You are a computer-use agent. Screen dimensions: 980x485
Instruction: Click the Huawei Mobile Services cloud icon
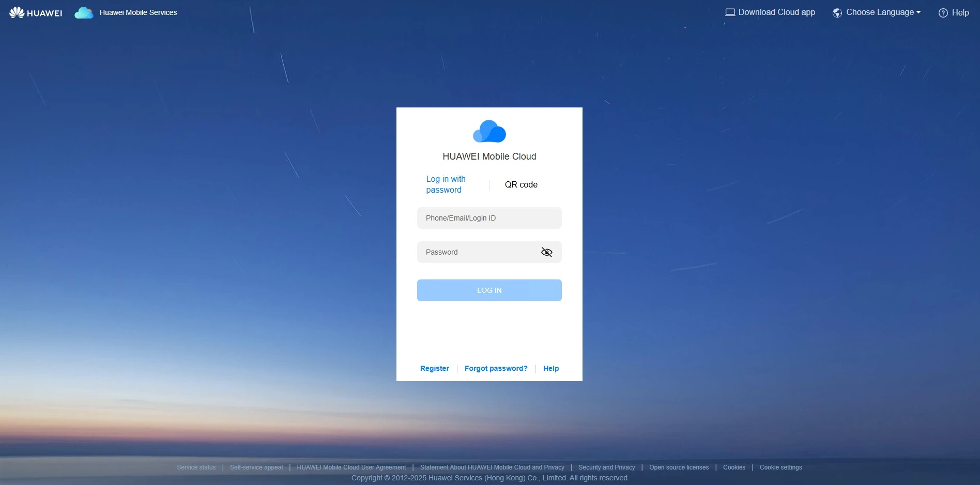tap(84, 12)
